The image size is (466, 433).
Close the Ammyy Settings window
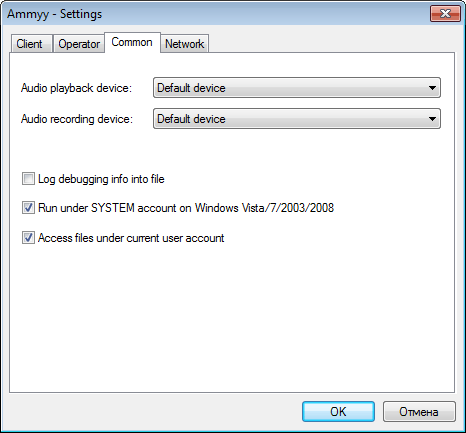point(445,14)
